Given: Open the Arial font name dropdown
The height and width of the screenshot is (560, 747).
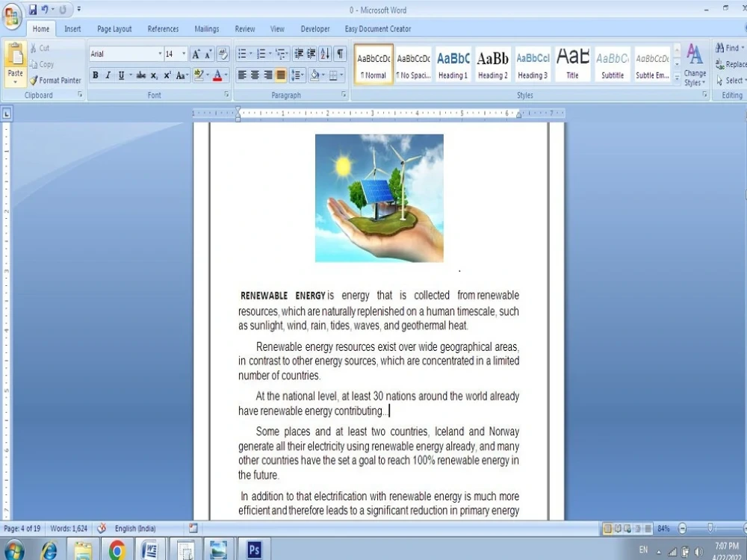Looking at the screenshot, I should coord(160,54).
